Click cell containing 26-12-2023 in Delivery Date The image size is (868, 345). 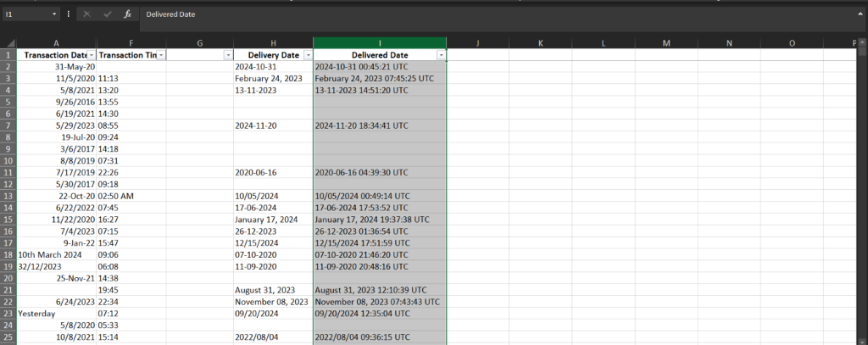click(x=273, y=231)
